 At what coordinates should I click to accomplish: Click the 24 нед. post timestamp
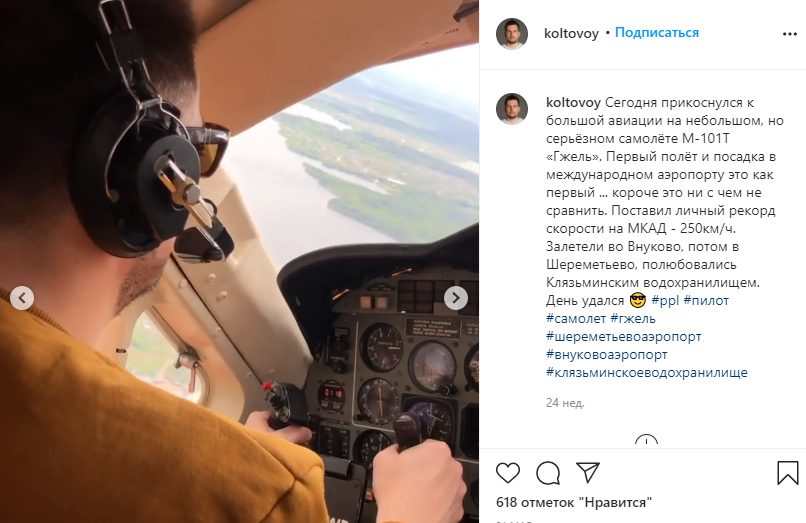[565, 403]
